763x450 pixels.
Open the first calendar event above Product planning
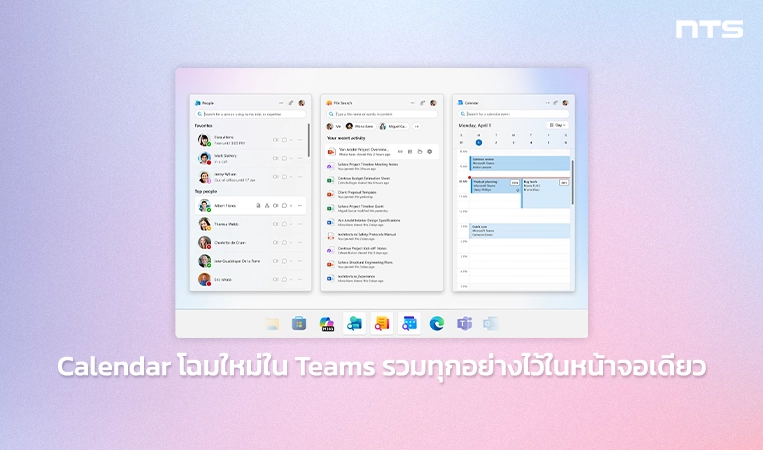[x=520, y=163]
